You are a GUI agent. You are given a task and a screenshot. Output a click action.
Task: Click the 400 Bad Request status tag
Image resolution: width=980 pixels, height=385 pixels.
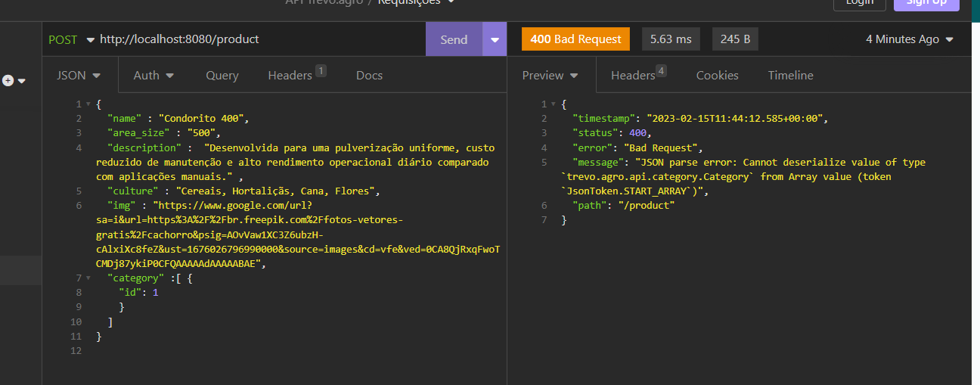coord(575,39)
